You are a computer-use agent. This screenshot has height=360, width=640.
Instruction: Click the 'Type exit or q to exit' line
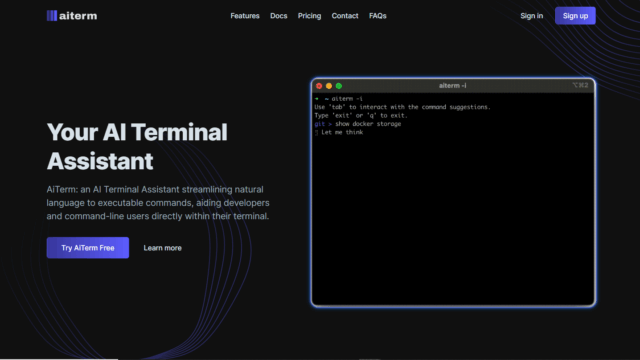click(x=361, y=116)
